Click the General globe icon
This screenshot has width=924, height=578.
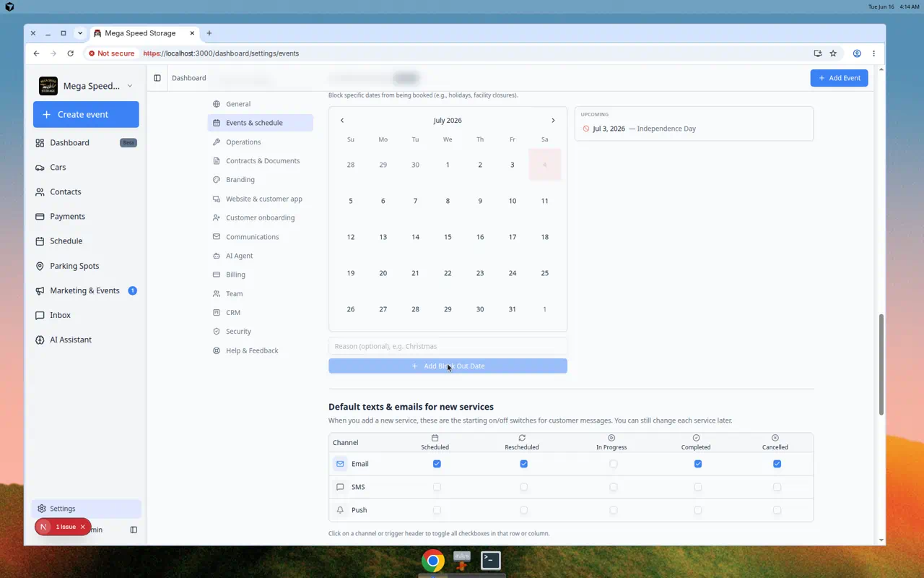click(217, 104)
